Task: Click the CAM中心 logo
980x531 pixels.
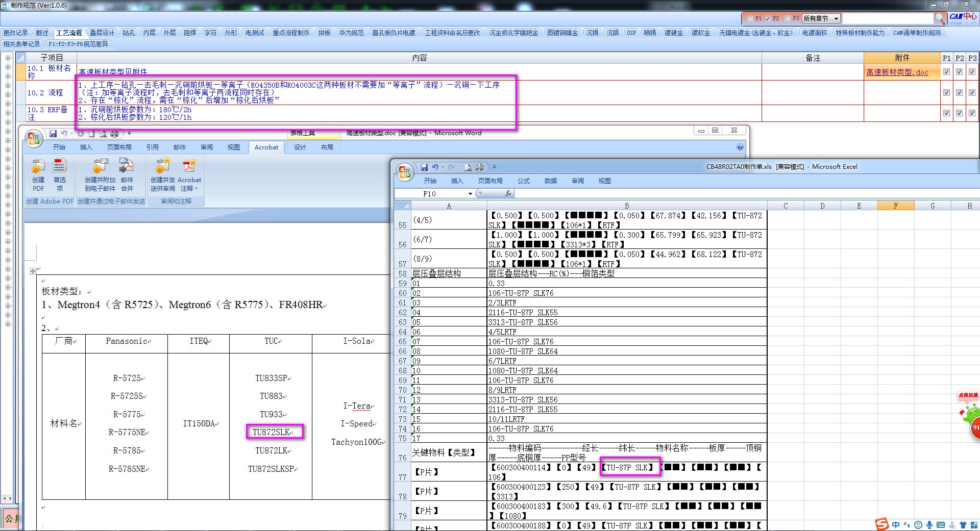Action: (x=963, y=16)
